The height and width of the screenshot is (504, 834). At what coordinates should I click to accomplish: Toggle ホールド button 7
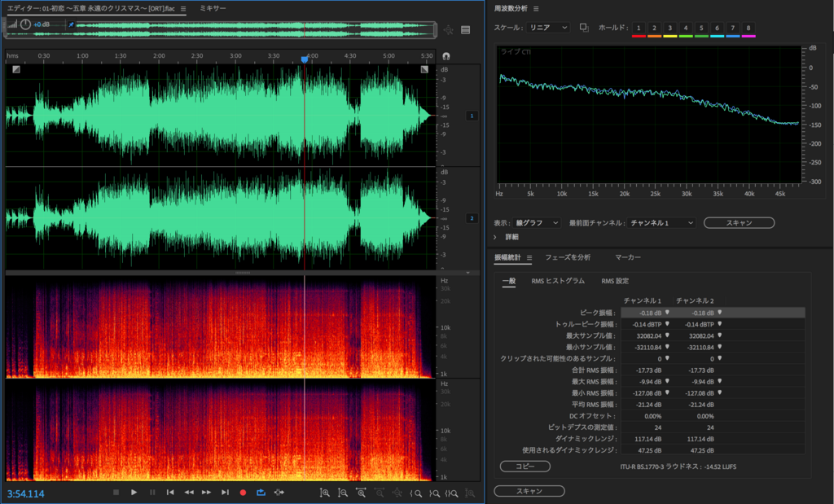(x=733, y=28)
